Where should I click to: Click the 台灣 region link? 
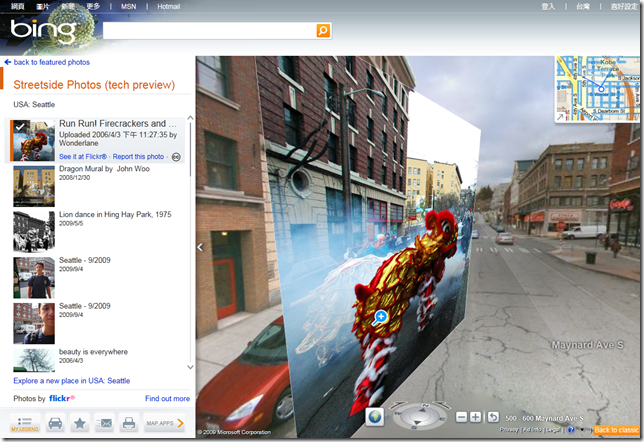[583, 7]
